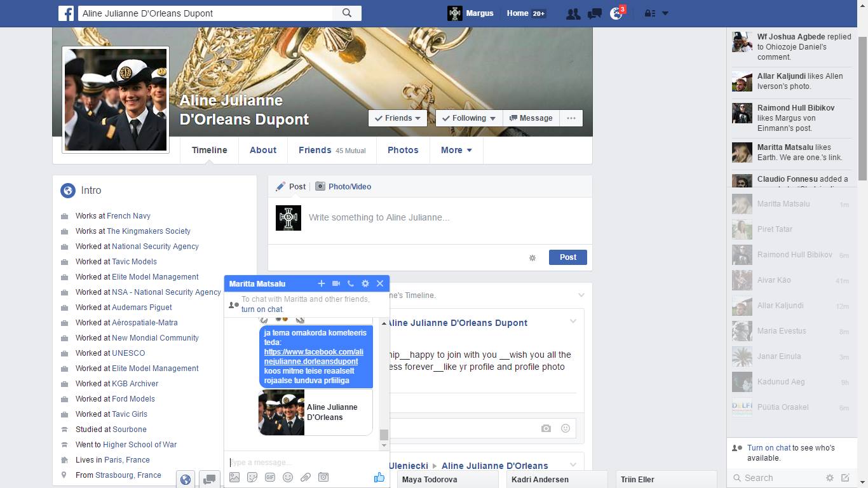
Task: Expand the More tab dropdown
Action: click(456, 151)
